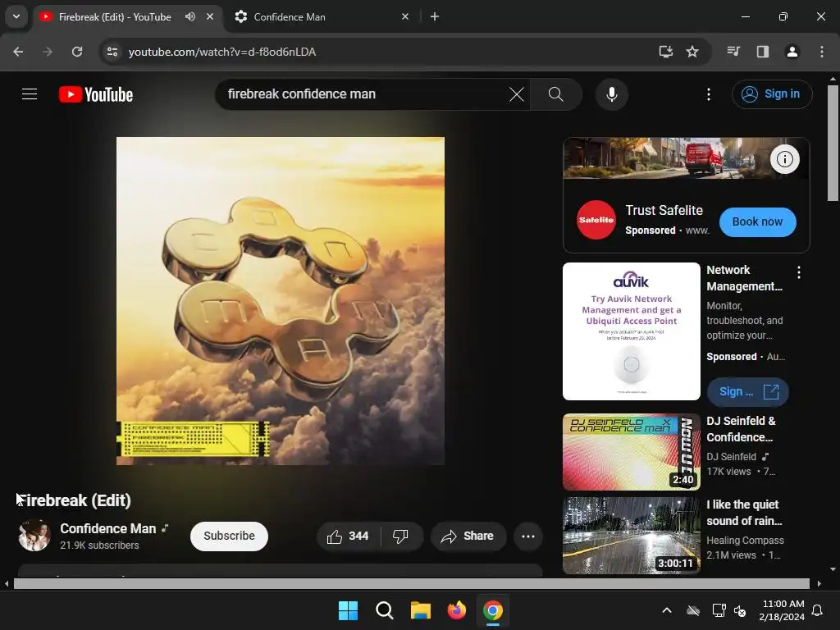Image resolution: width=840 pixels, height=630 pixels.
Task: Open the 'I like the quiet sound of rain' title
Action: pyautogui.click(x=743, y=513)
